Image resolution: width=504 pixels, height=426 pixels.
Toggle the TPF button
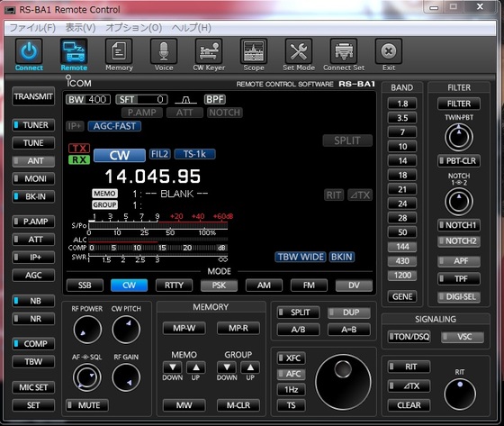click(459, 278)
